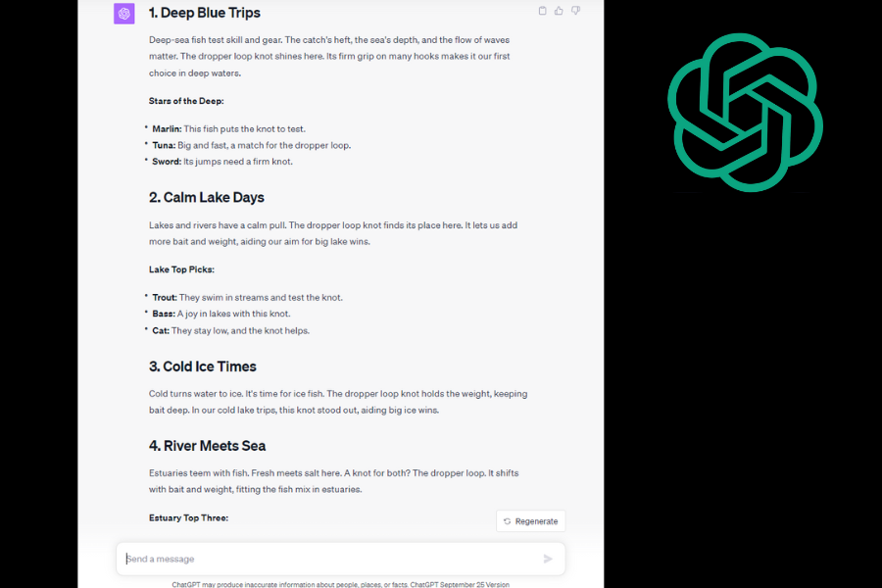Click the Stars of the Deep subheading

[186, 101]
